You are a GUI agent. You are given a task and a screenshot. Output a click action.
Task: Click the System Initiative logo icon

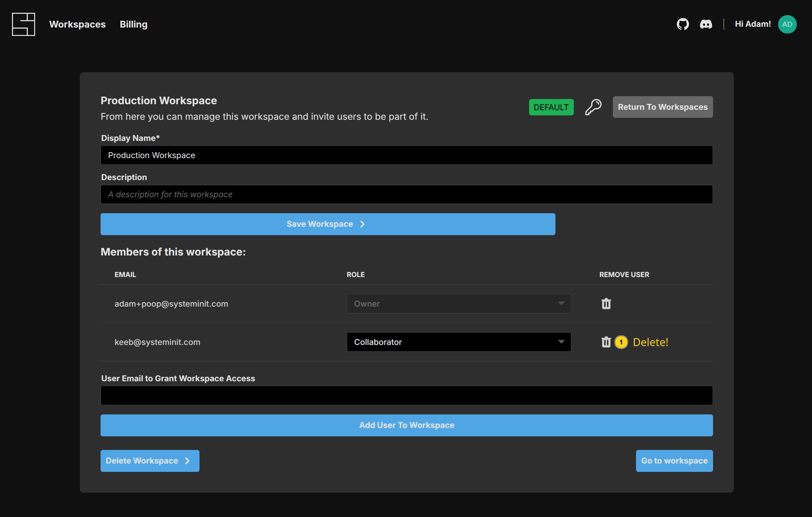[24, 24]
